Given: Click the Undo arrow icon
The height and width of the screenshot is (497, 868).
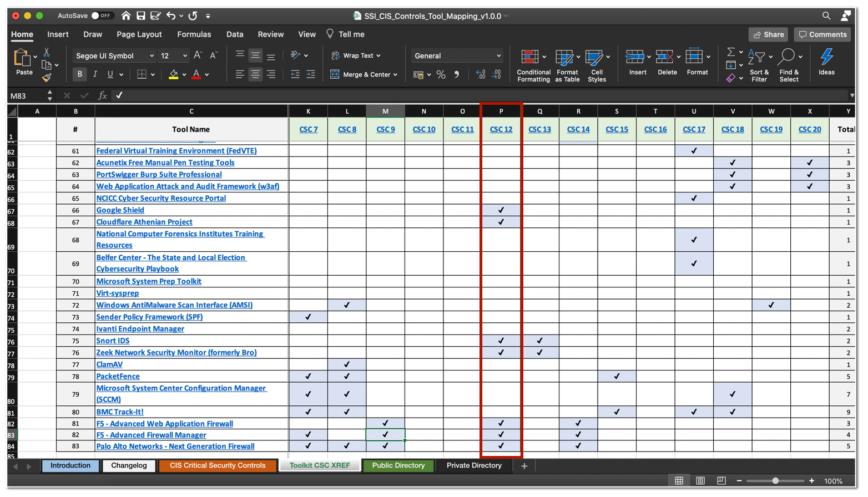Looking at the screenshot, I should (x=171, y=16).
